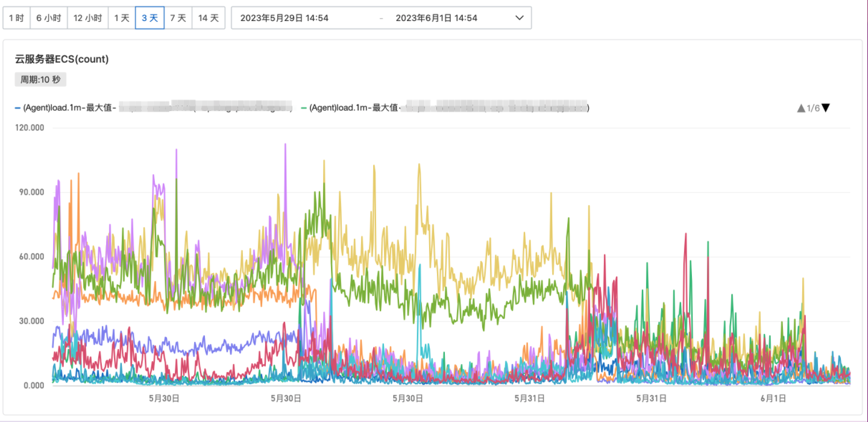Select the 1 天 time range

point(121,18)
